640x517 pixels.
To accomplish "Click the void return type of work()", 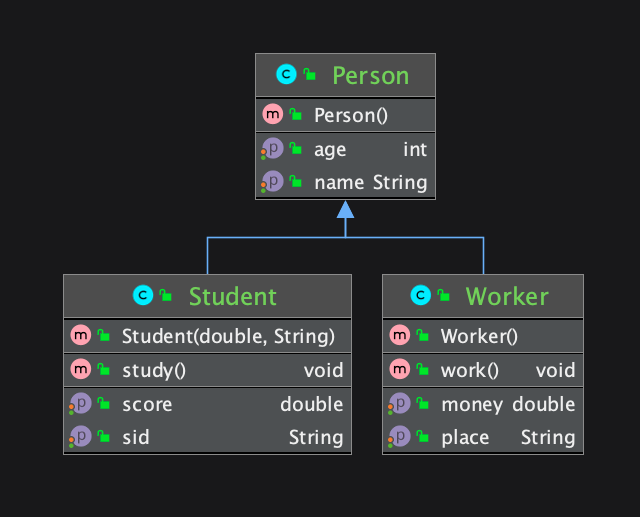I will pyautogui.click(x=555, y=370).
